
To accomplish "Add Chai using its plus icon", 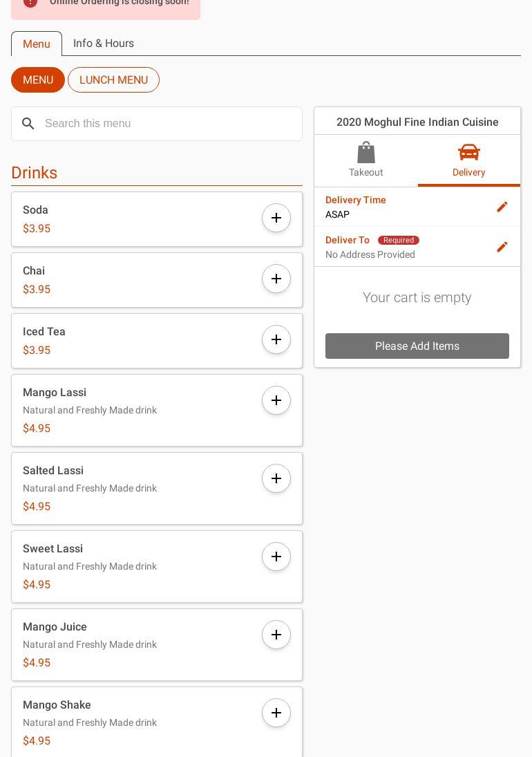I will click(276, 279).
